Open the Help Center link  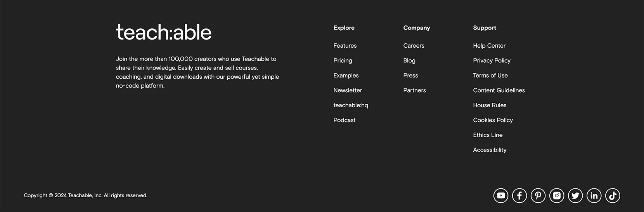tap(489, 46)
